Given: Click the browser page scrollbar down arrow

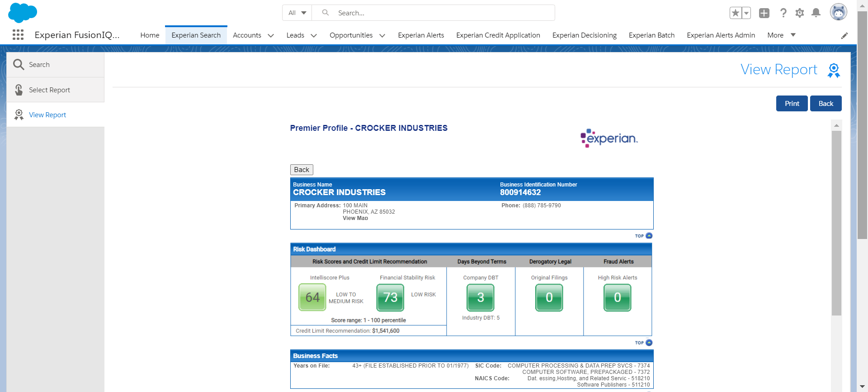Looking at the screenshot, I should (x=863, y=387).
